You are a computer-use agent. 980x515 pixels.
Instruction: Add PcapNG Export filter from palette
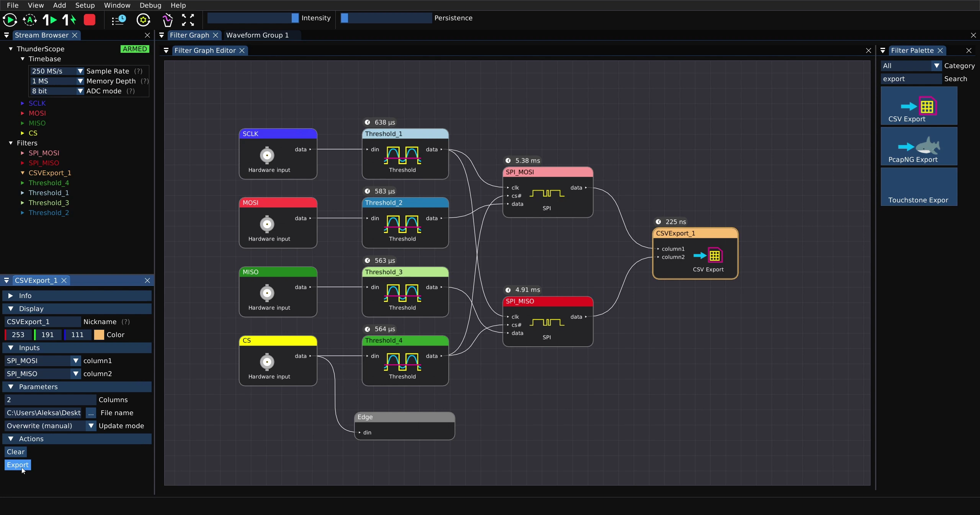coord(919,146)
